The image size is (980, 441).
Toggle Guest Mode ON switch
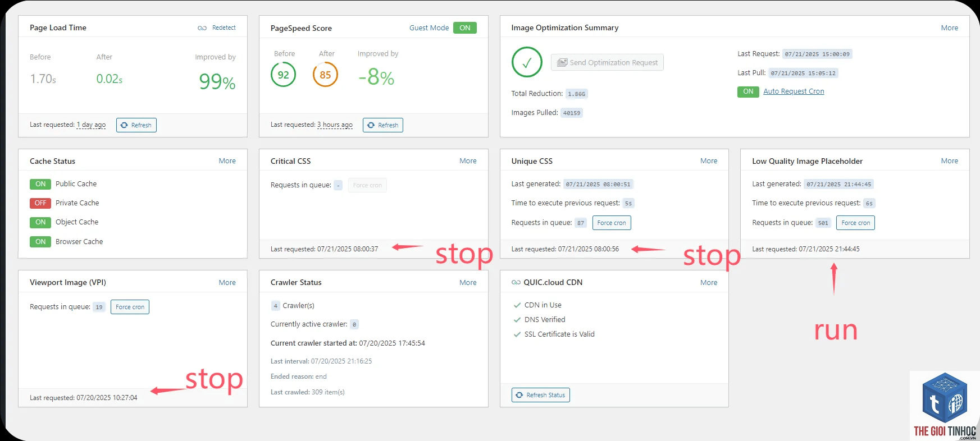coord(465,28)
